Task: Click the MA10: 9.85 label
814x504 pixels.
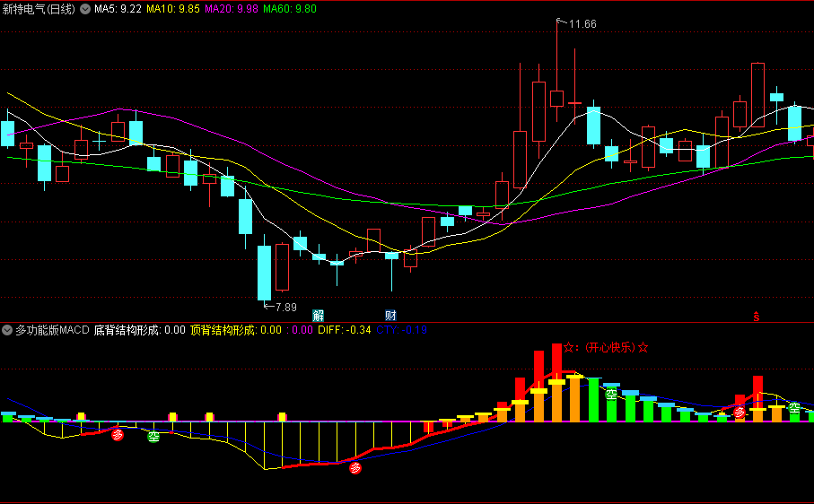Action: [173, 9]
